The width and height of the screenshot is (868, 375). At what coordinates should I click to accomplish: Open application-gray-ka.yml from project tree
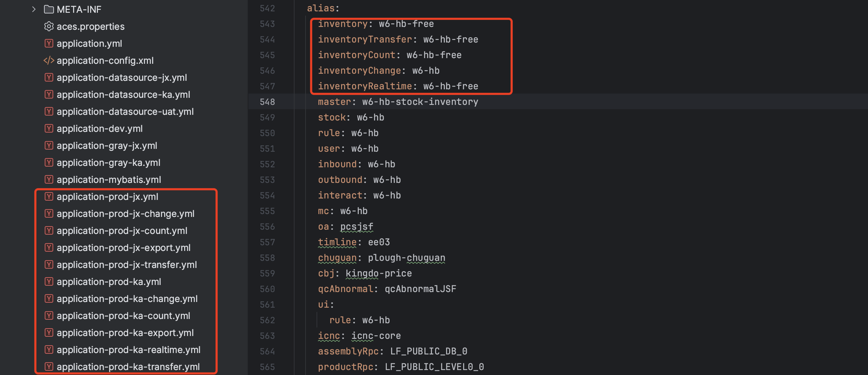pos(108,163)
